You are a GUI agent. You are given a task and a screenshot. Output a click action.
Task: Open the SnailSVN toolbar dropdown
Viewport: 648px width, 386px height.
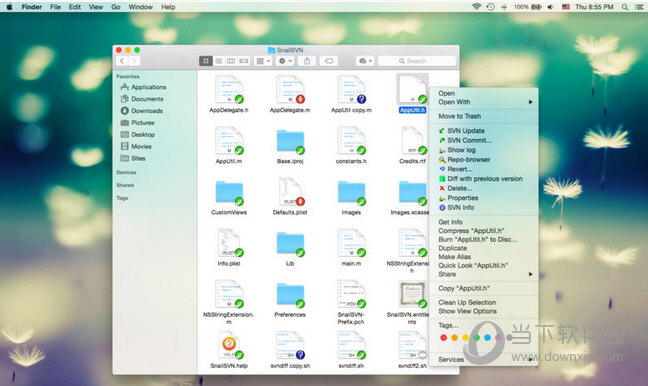click(365, 61)
